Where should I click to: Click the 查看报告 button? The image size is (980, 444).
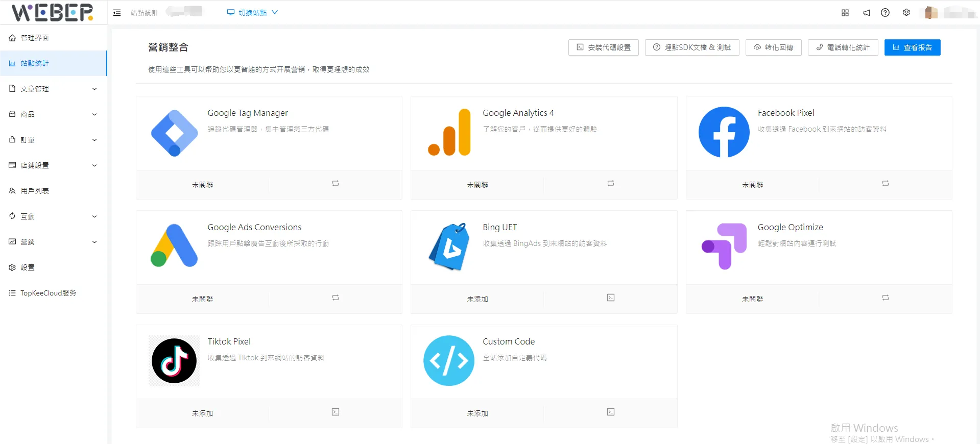point(912,47)
